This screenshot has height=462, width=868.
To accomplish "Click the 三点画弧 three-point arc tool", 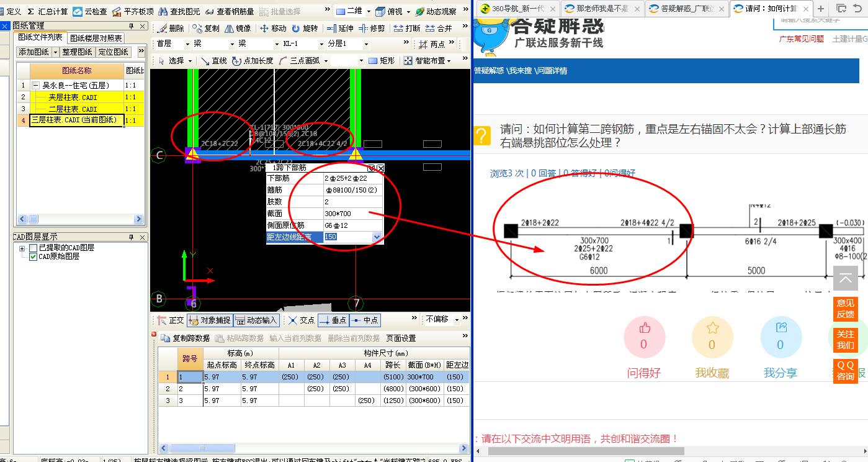I will click(300, 61).
